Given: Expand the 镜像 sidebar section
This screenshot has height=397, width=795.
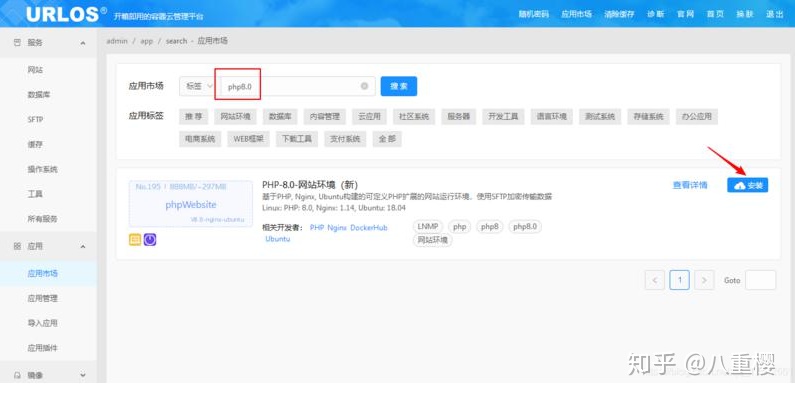Looking at the screenshot, I should click(83, 376).
